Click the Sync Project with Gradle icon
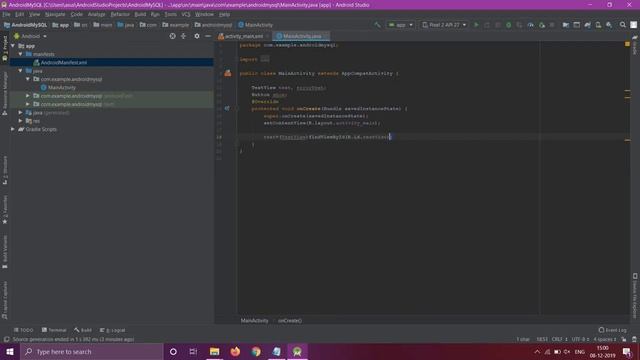Screen dimensions: 640x360 point(587,25)
